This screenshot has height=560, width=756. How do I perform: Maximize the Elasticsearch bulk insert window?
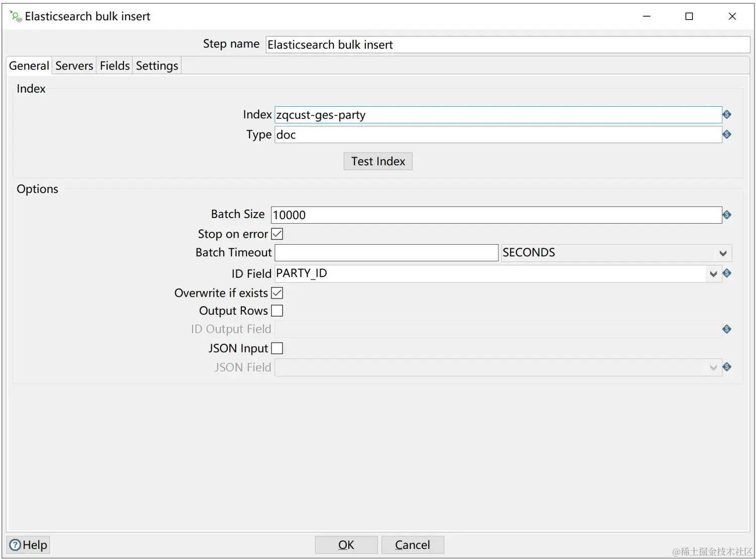click(x=689, y=17)
